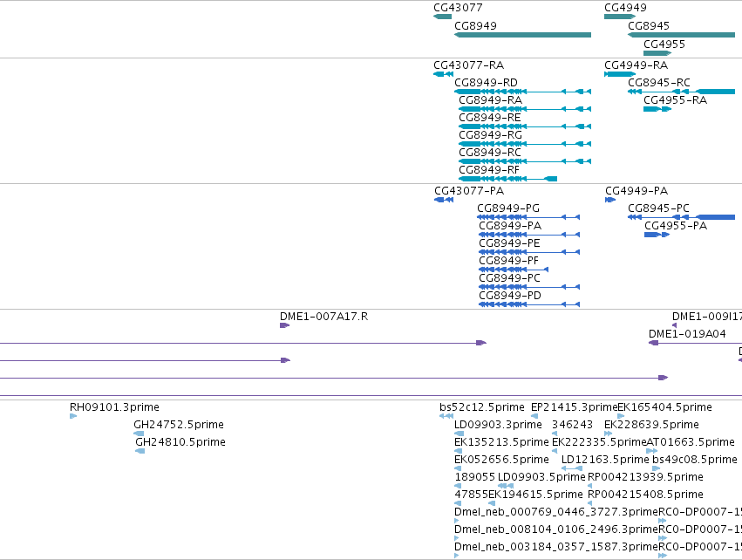This screenshot has height=560, width=742.
Task: Open transcript CG4949-RA label
Action: [636, 65]
